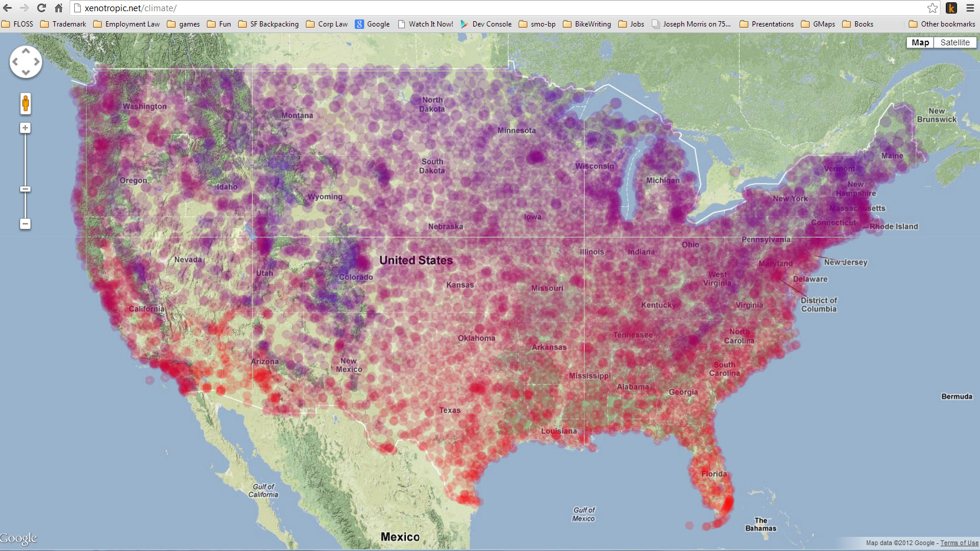This screenshot has width=980, height=551.
Task: Click the Florida label on the map
Action: pyautogui.click(x=714, y=474)
